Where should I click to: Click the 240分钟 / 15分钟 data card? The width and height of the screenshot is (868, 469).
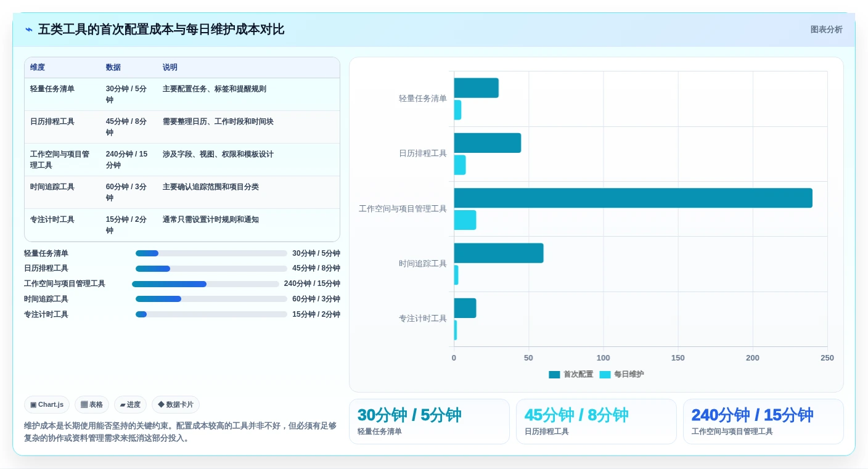click(763, 422)
